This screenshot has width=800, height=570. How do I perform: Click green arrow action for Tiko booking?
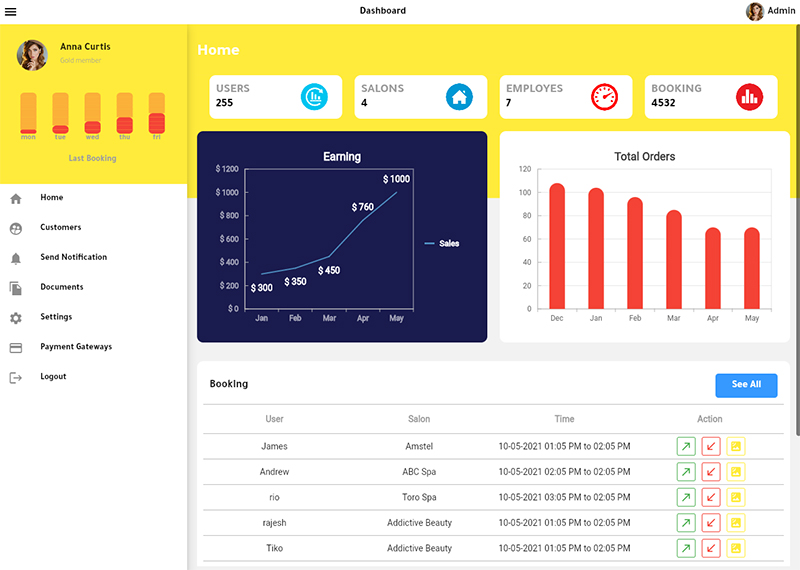[x=686, y=548]
